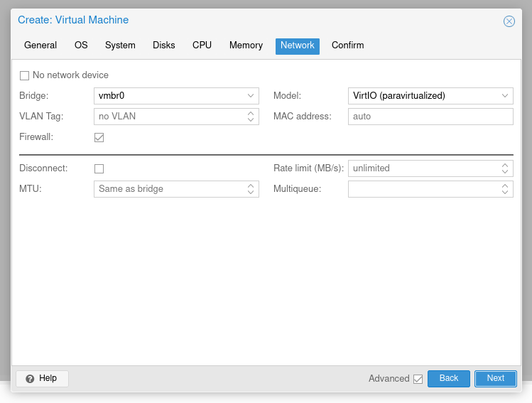Click the Create: Virtual Machine title
The image size is (532, 403).
pyautogui.click(x=73, y=20)
